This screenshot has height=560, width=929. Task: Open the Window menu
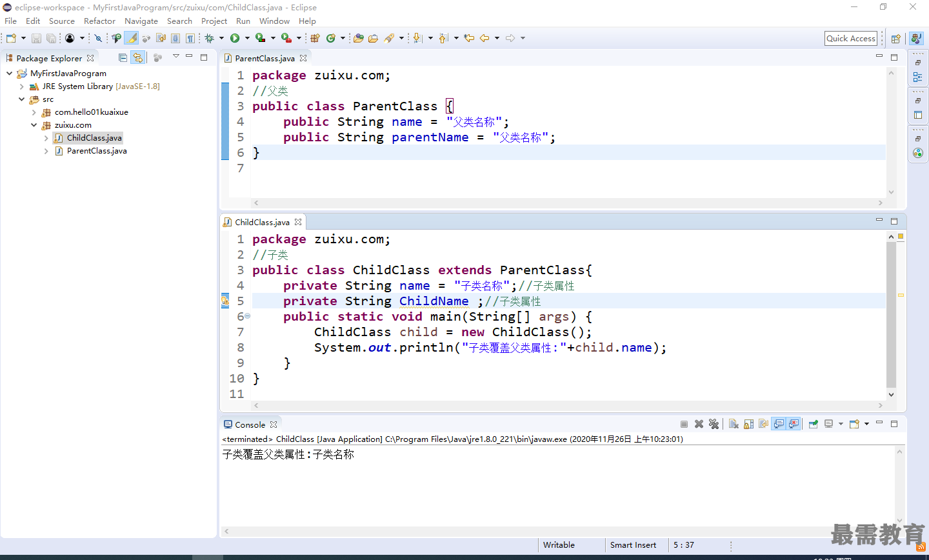[274, 21]
